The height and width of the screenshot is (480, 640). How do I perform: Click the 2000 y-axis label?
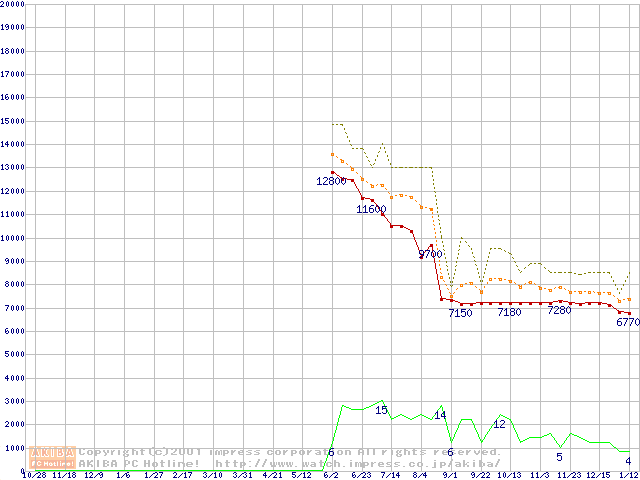point(15,425)
